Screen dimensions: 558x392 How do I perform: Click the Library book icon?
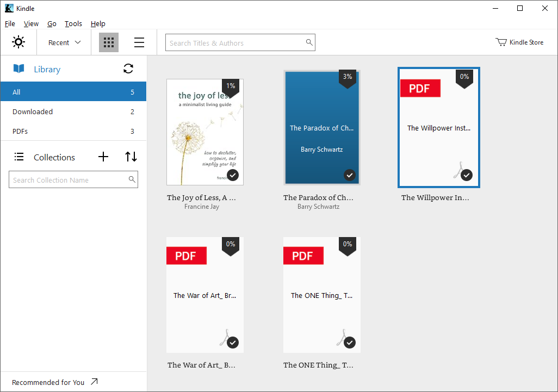[19, 69]
